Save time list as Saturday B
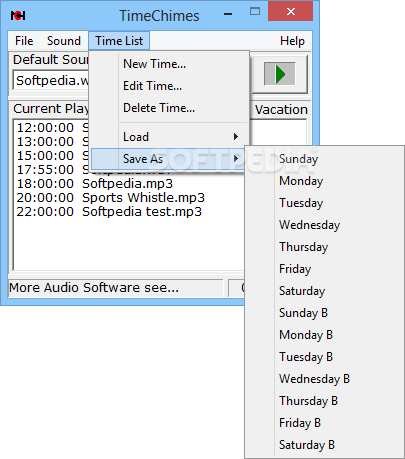Screen dimensions: 405x459 click(324, 445)
